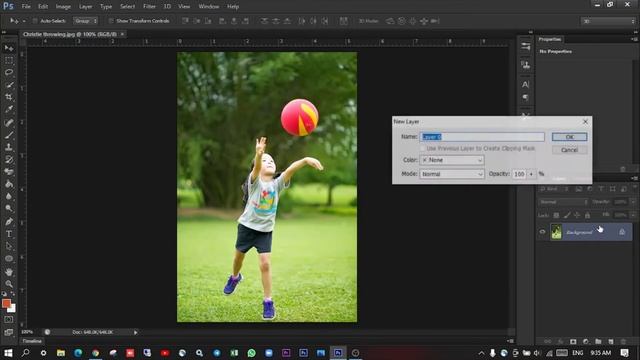Select the Path Selection tool
This screenshot has width=640, height=360.
[9, 246]
